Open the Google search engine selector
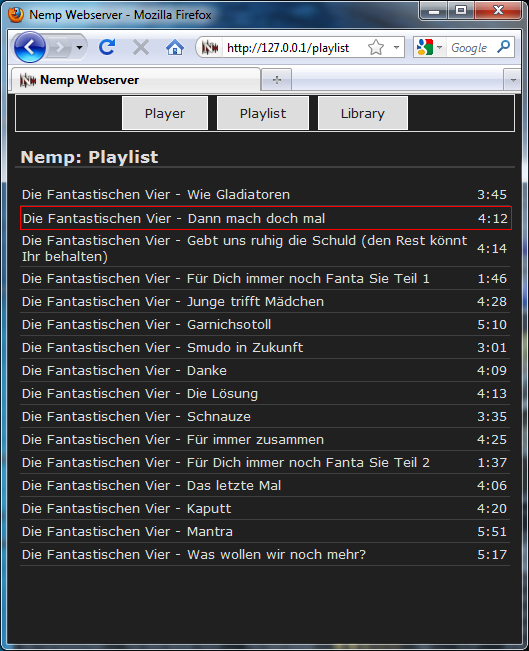Viewport: 529px width, 651px height. click(429, 47)
